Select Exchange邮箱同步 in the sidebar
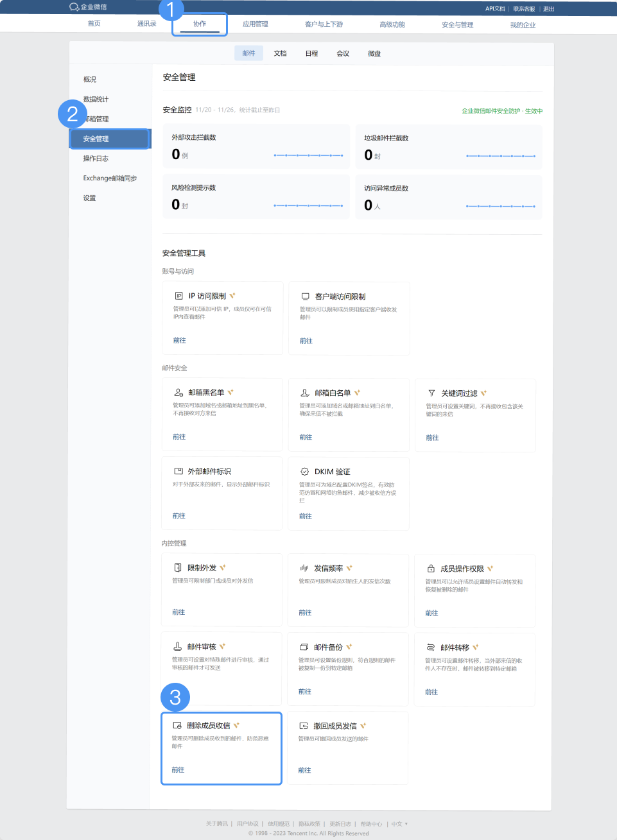Image resolution: width=617 pixels, height=840 pixels. coord(110,178)
